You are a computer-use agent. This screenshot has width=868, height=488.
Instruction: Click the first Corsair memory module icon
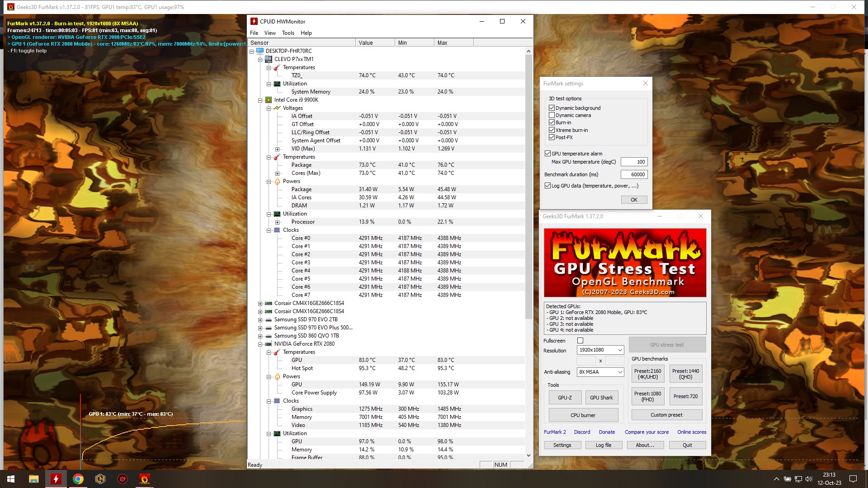click(x=269, y=303)
